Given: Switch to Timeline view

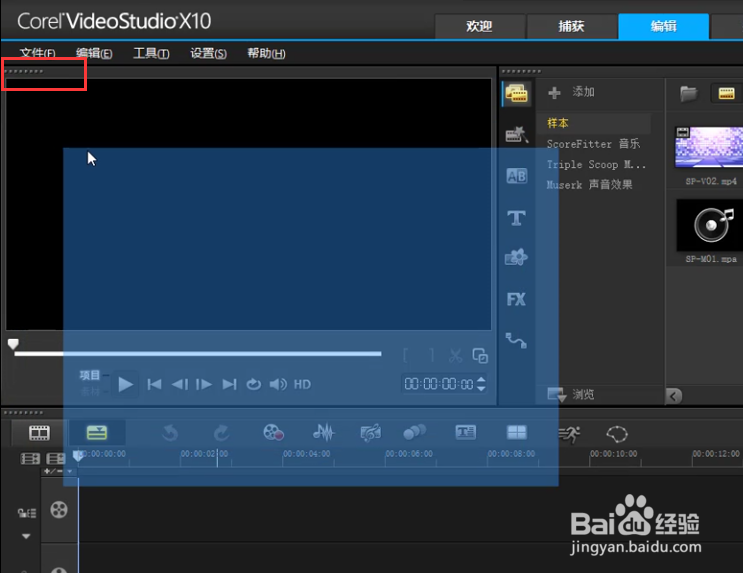Looking at the screenshot, I should coord(97,433).
